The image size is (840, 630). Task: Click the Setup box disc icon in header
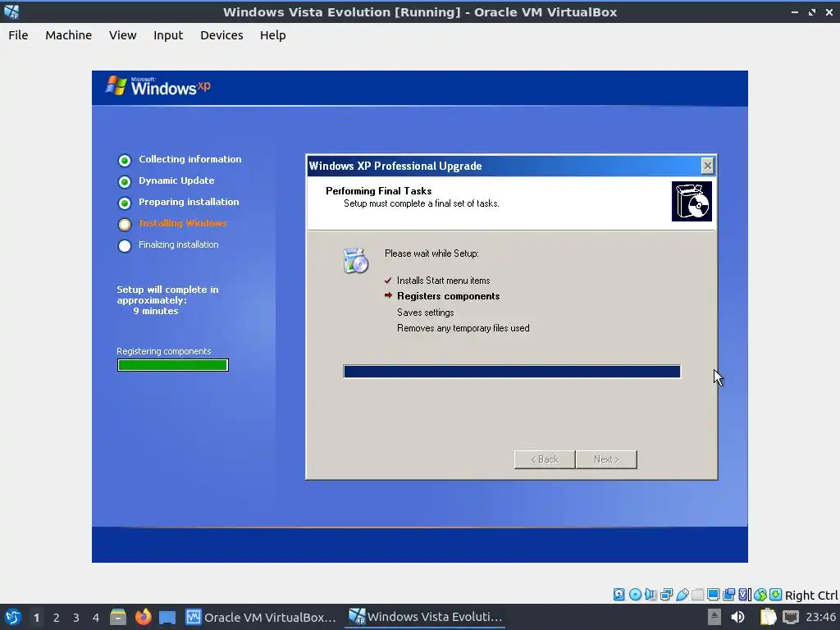click(692, 201)
